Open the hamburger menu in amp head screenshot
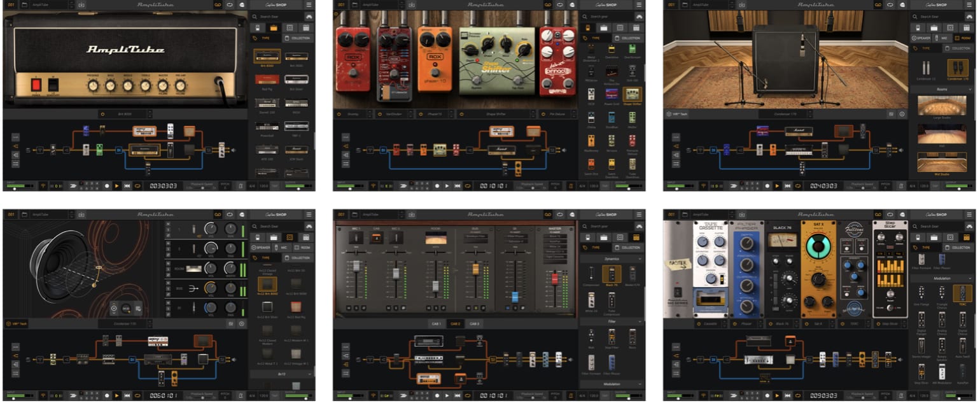This screenshot has height=403, width=980. 309,4
